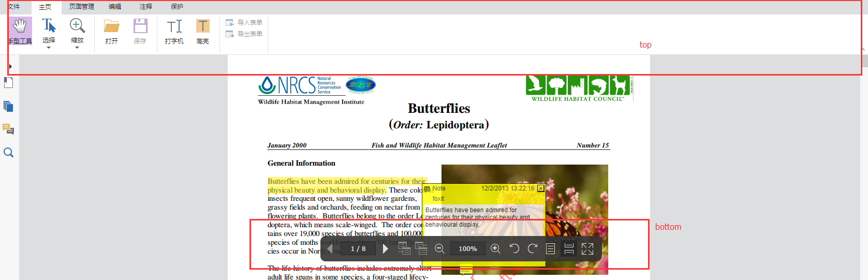The width and height of the screenshot is (868, 280).
Task: Open the 注释 (Comment) ribbon tab
Action: [x=146, y=7]
